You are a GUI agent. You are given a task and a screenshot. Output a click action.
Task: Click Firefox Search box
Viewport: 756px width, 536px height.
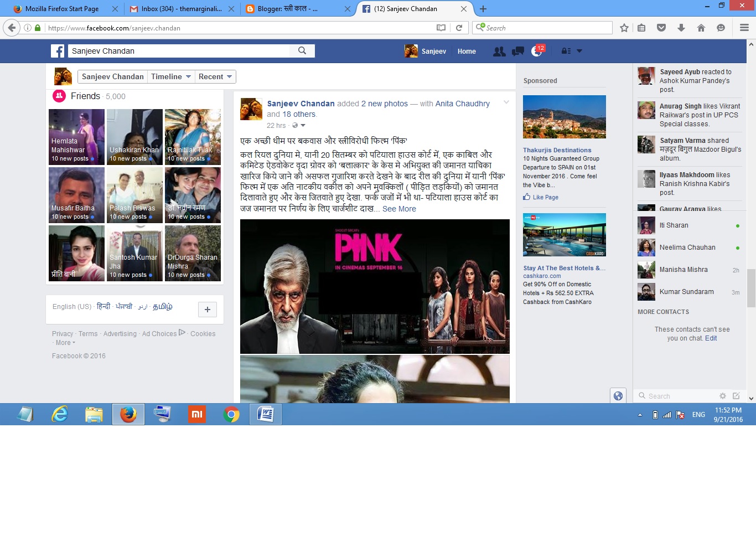pyautogui.click(x=542, y=28)
